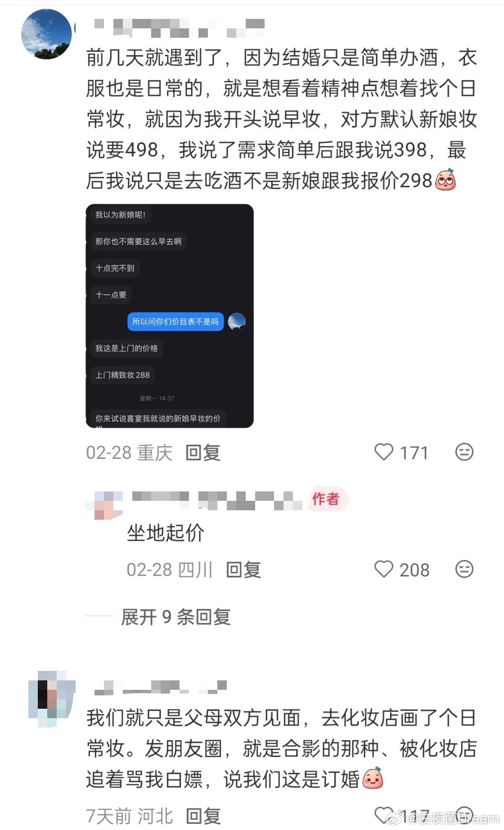Image resolution: width=504 pixels, height=830 pixels.
Task: Open the attached chat screenshot image
Action: tap(170, 316)
